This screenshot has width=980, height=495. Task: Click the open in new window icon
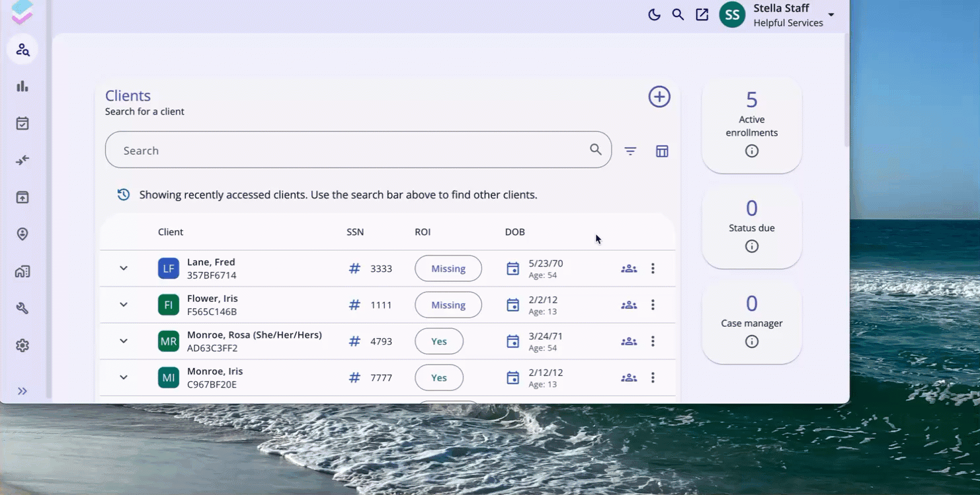(x=702, y=15)
